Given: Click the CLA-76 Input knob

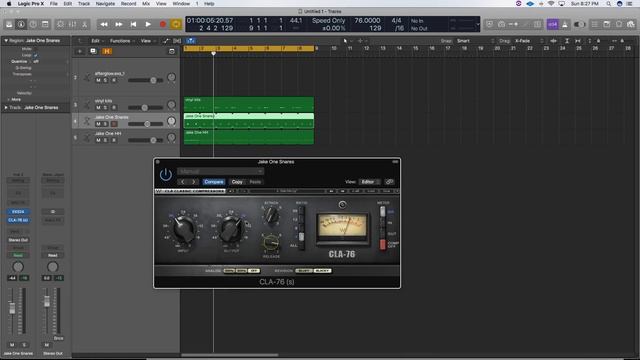Looking at the screenshot, I should [x=183, y=229].
